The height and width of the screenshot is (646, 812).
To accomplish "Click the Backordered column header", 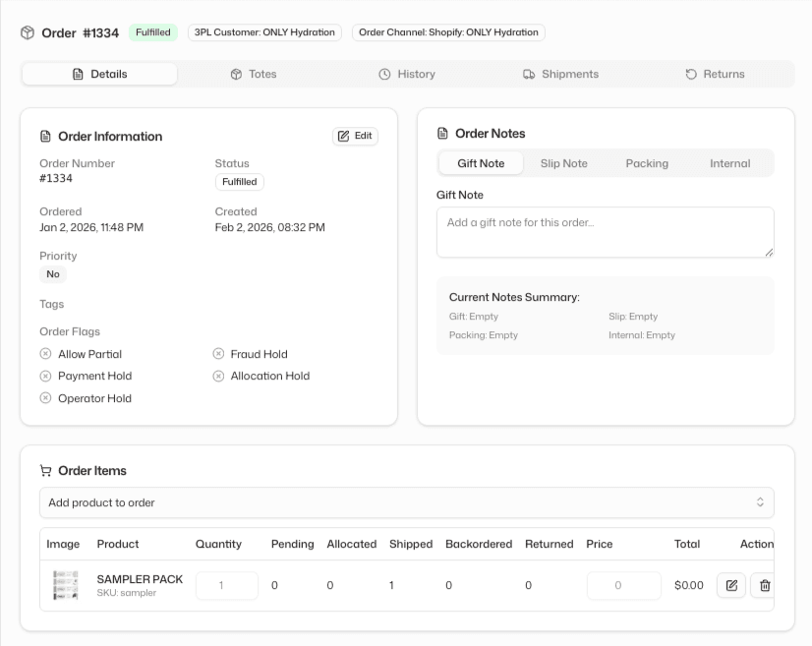I will click(479, 544).
